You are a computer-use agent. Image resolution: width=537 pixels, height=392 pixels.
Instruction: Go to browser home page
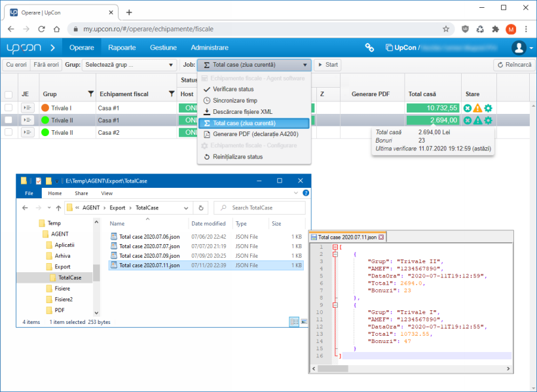click(56, 29)
